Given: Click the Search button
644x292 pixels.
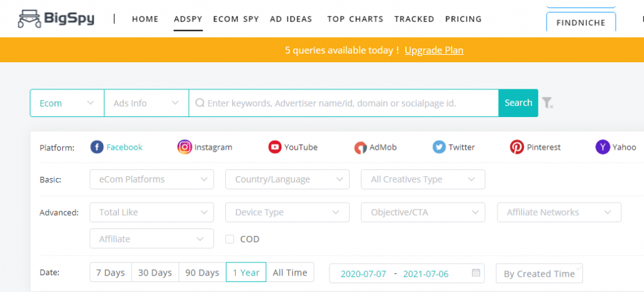Looking at the screenshot, I should pyautogui.click(x=518, y=103).
